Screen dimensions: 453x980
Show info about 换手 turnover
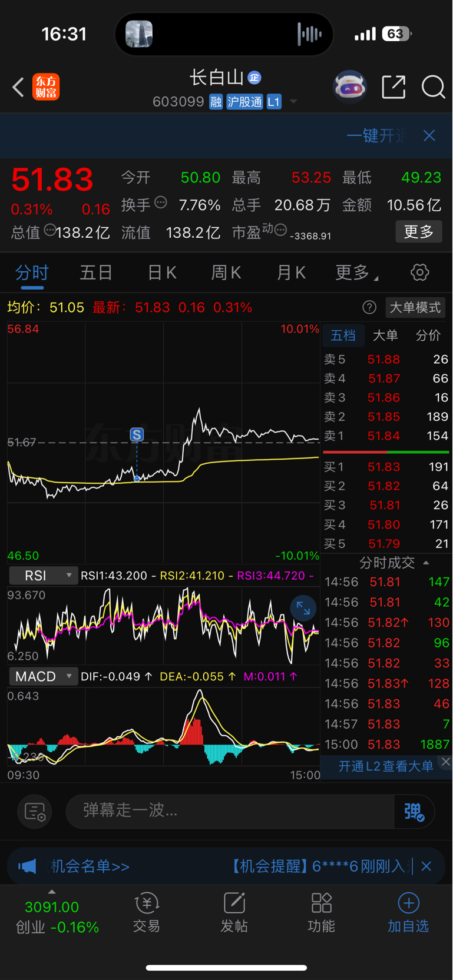160,203
